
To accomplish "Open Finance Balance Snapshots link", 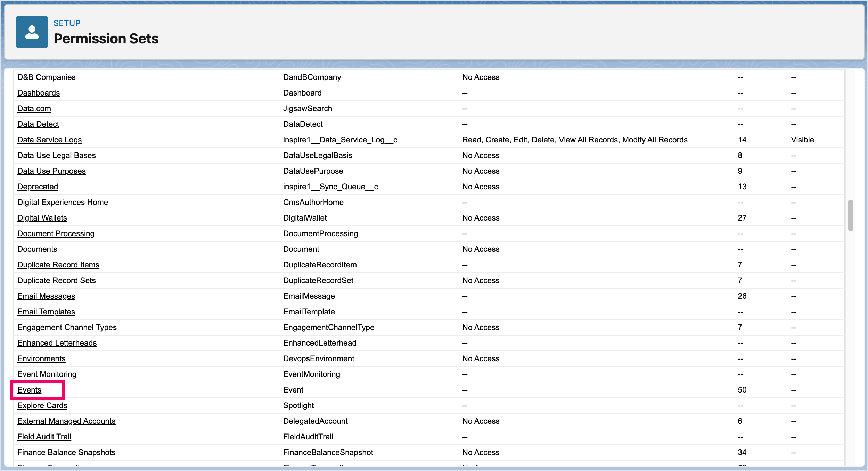I will point(66,452).
